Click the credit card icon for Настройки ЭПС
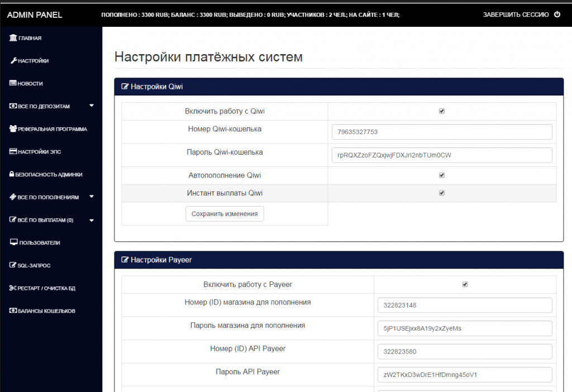 pyautogui.click(x=13, y=151)
